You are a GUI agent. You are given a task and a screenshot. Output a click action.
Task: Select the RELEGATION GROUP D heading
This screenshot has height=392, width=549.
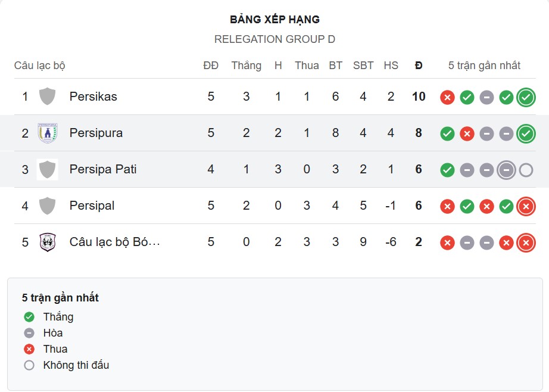[274, 40]
